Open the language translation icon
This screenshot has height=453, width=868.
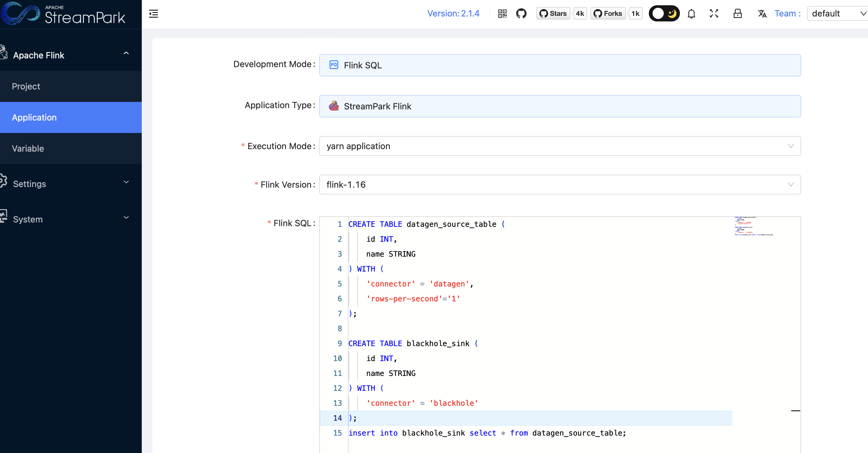coord(762,14)
